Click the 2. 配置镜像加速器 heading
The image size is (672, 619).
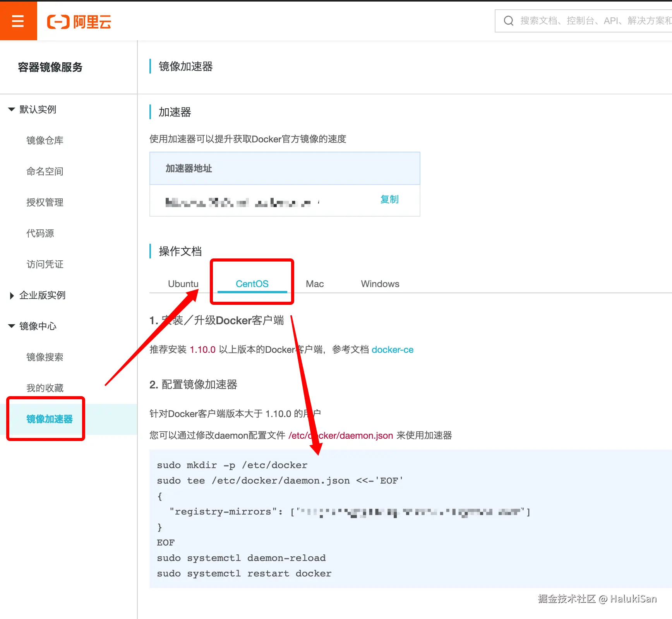pyautogui.click(x=193, y=385)
